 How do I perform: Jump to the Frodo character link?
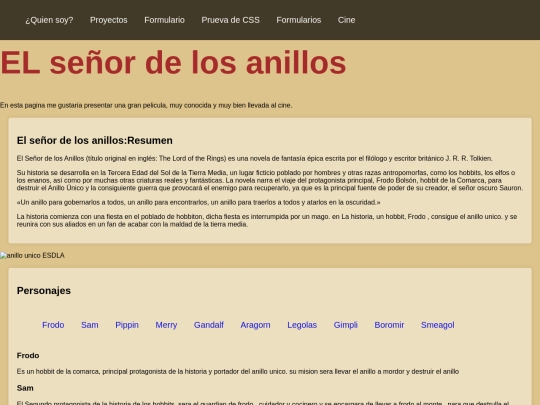53,325
